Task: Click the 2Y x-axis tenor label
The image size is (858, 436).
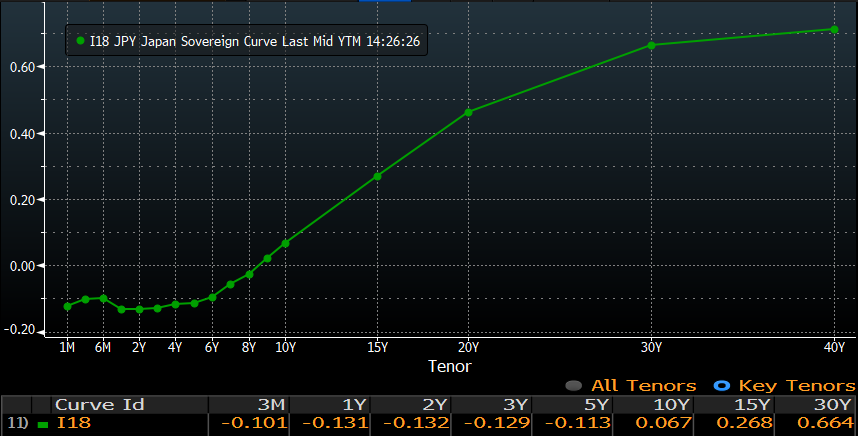Action: (x=139, y=347)
